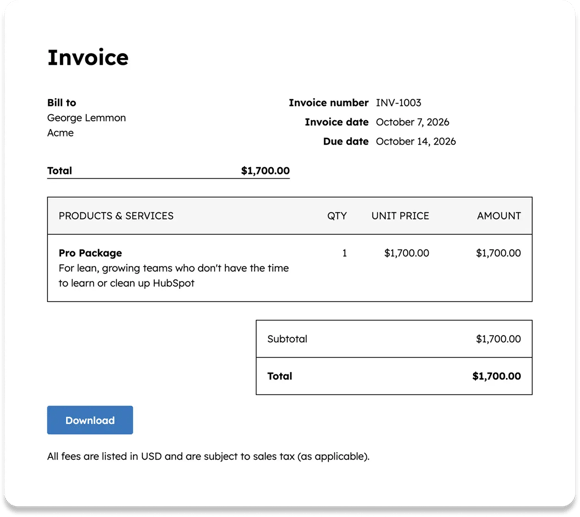Screen dimensions: 580x517
Task: Click the Due date label
Action: pyautogui.click(x=346, y=141)
